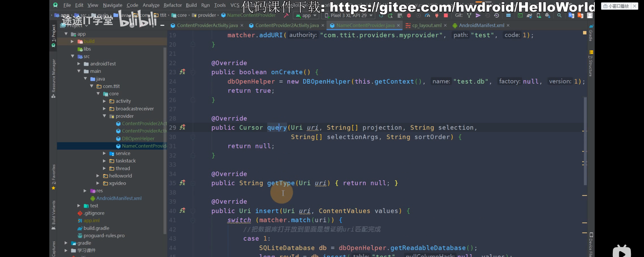Image resolution: width=644 pixels, height=257 pixels.
Task: Click the editor vertical scrollbar
Action: (x=585, y=141)
